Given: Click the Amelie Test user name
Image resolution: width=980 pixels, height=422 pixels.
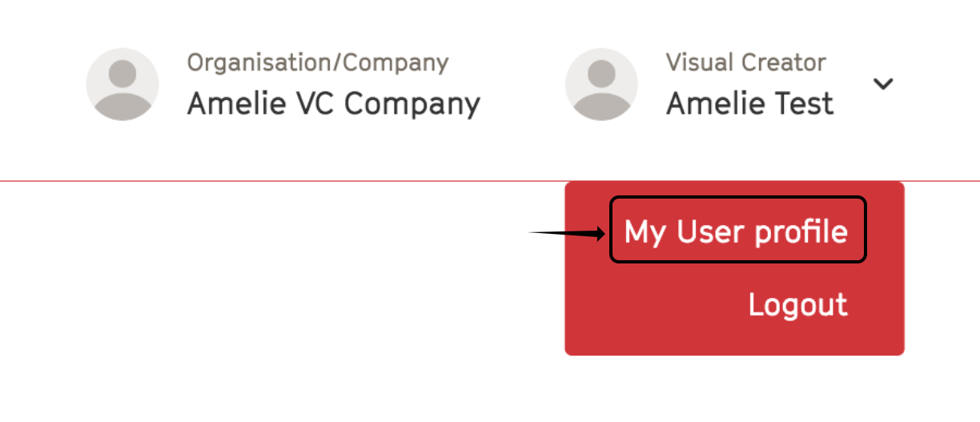Looking at the screenshot, I should click(x=750, y=103).
